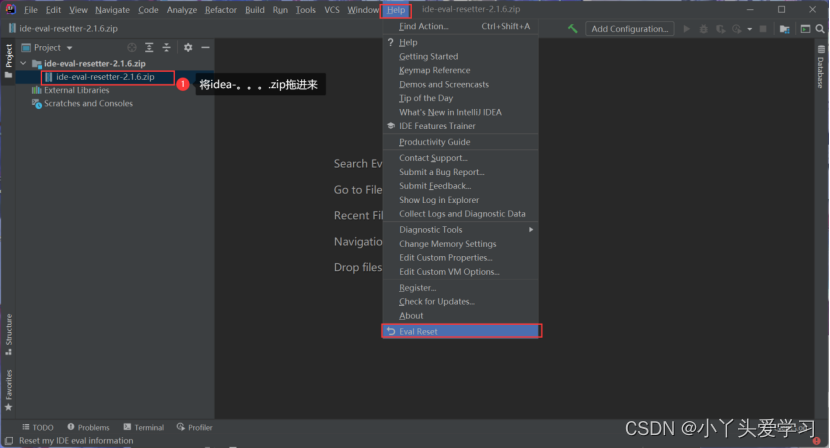Select Eval Reset in Help menu
830x448 pixels.
point(461,331)
